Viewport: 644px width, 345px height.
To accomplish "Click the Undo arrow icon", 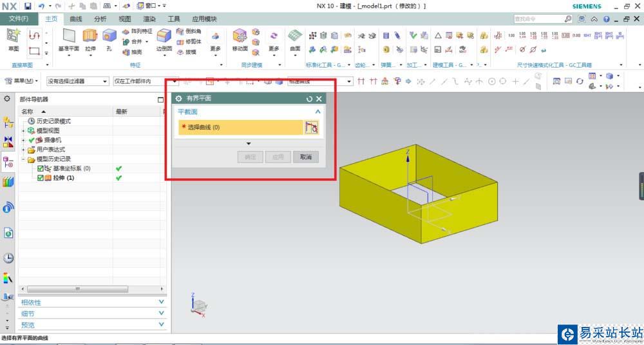I will tap(41, 6).
